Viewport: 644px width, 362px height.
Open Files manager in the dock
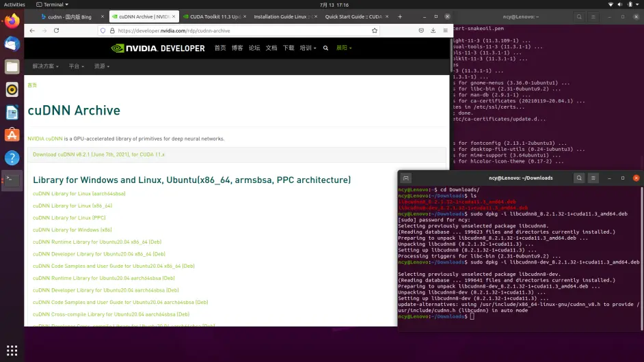click(x=12, y=66)
